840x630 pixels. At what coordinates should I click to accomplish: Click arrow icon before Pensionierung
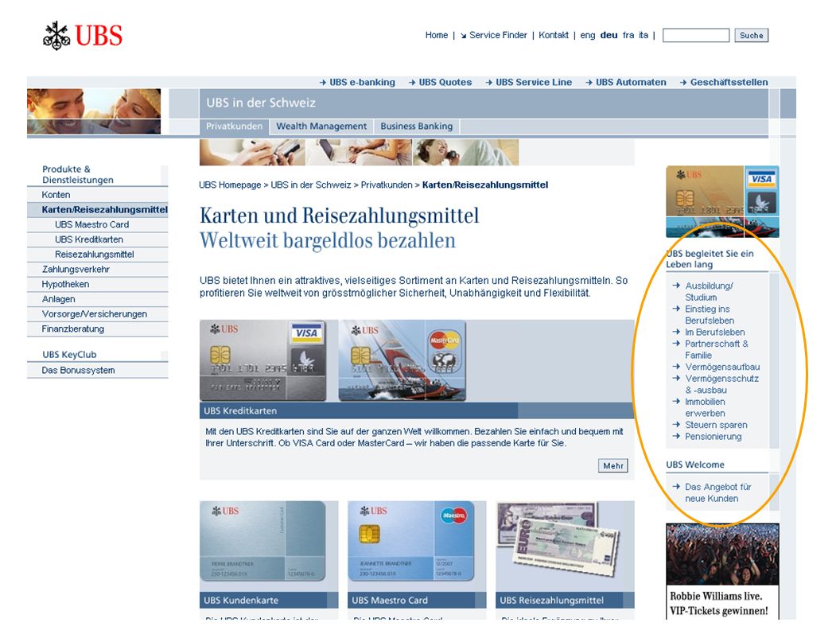[676, 436]
